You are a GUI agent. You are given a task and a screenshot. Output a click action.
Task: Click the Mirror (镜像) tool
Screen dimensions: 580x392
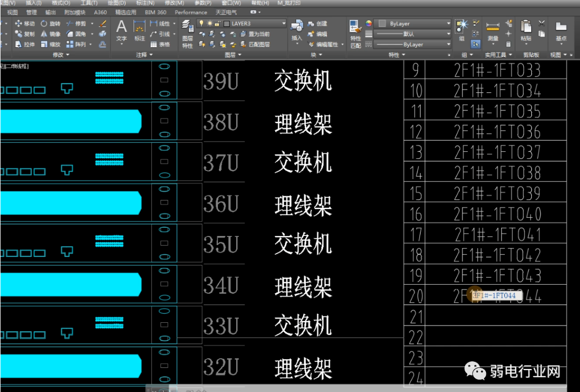point(50,34)
